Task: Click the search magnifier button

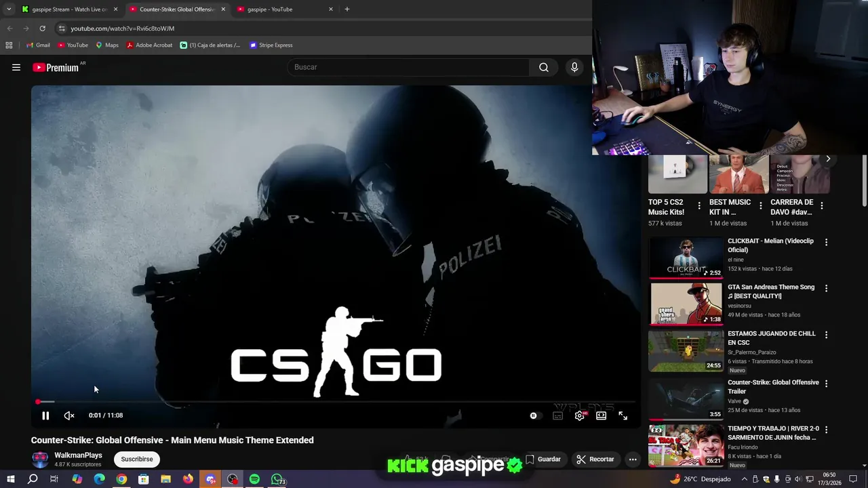Action: 544,67
